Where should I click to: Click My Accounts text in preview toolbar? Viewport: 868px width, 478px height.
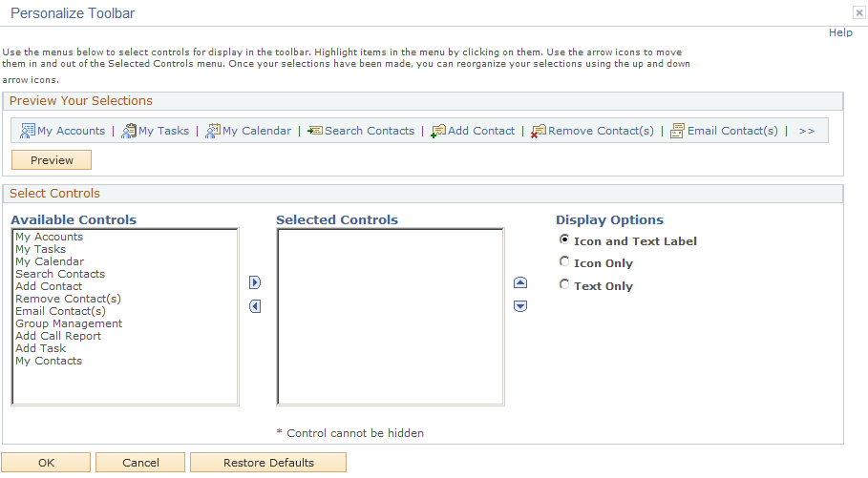[x=71, y=131]
